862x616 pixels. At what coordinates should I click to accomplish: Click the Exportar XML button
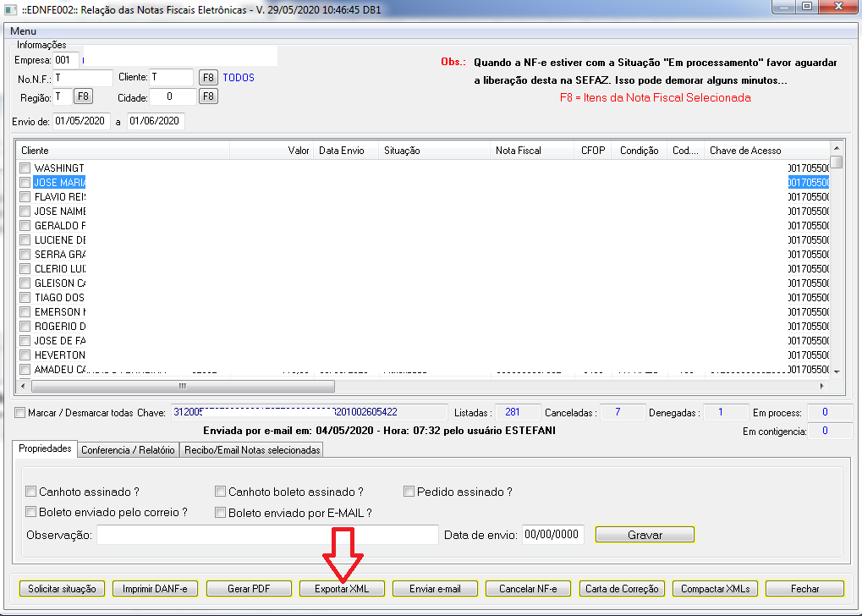[342, 589]
